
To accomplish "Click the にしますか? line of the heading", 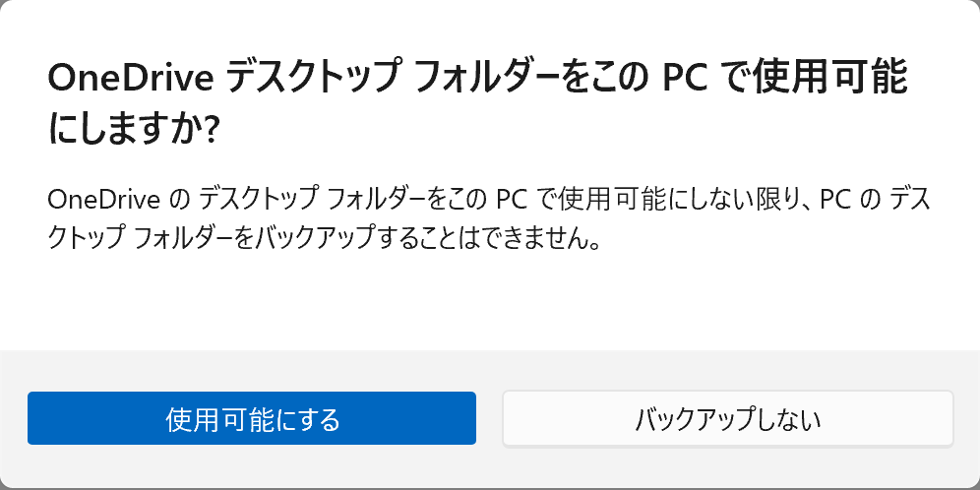I will (133, 131).
